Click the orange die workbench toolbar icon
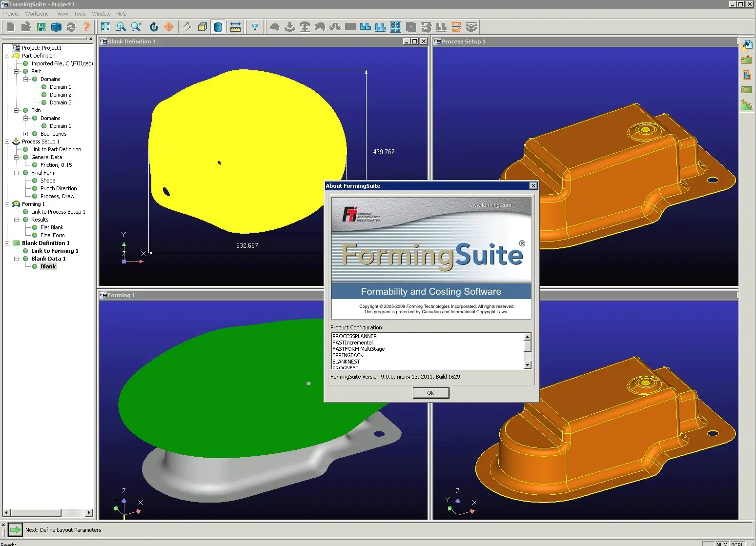Screen dimensions: 756x546 [x=456, y=27]
